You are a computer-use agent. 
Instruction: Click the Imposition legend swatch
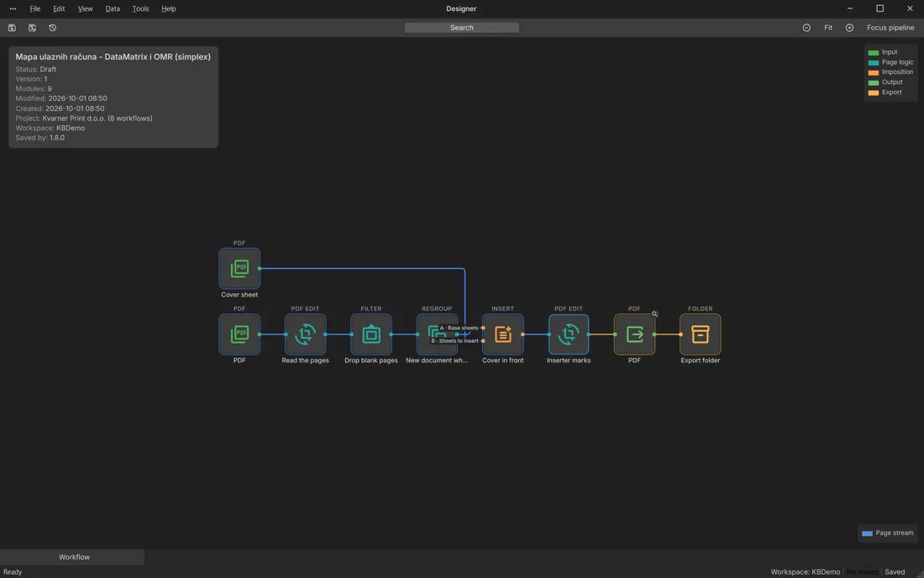pyautogui.click(x=874, y=72)
